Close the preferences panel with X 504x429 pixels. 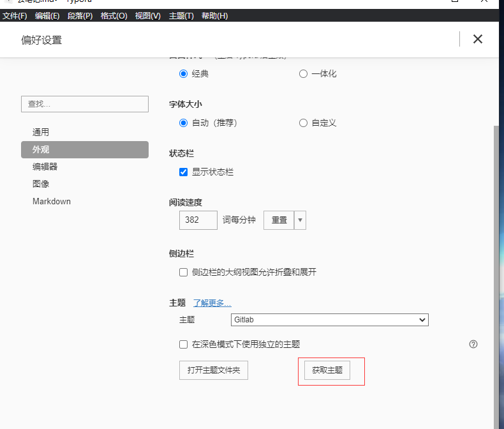477,39
